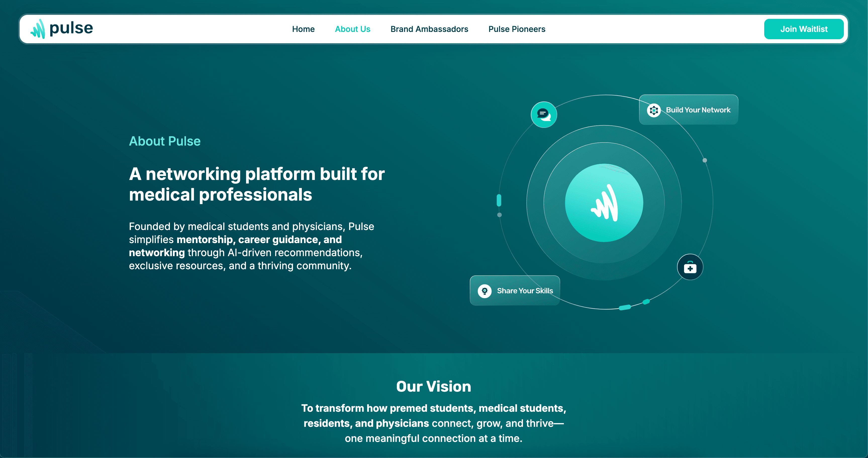Click the lightbulb icon in Share Your Skills
Image resolution: width=868 pixels, height=458 pixels.
tap(485, 291)
